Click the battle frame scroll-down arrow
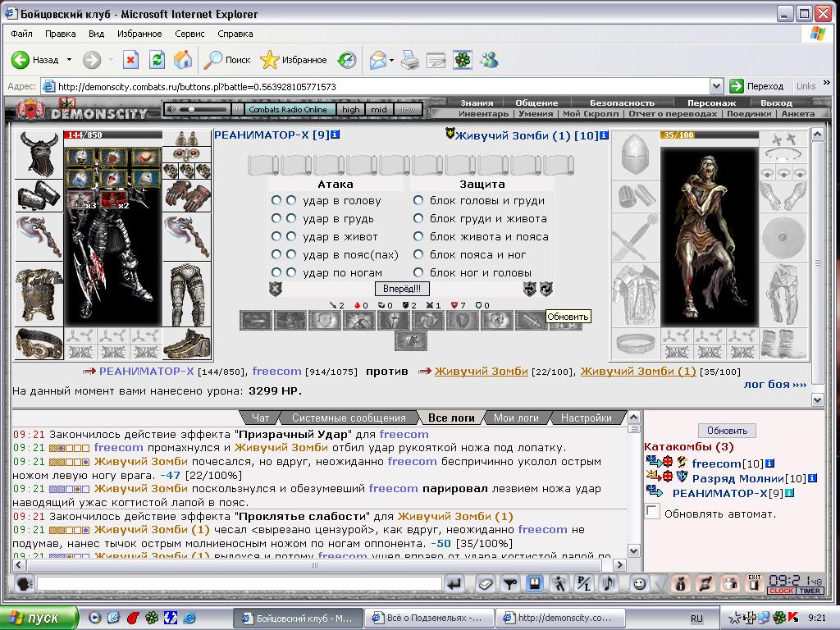Viewport: 840px width, 630px height. [818, 399]
